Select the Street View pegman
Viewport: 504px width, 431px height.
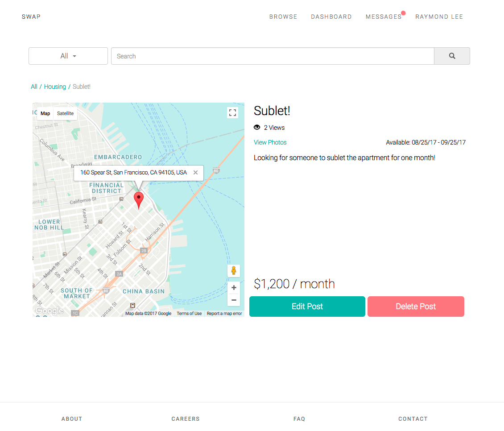pos(234,271)
